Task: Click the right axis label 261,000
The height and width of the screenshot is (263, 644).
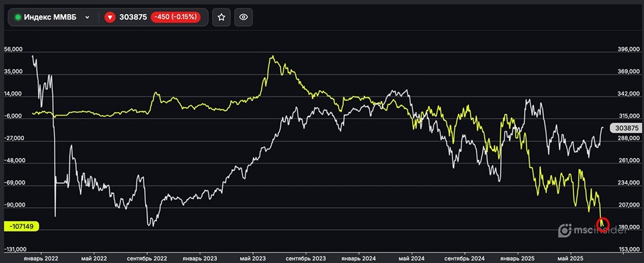Action: [629, 160]
